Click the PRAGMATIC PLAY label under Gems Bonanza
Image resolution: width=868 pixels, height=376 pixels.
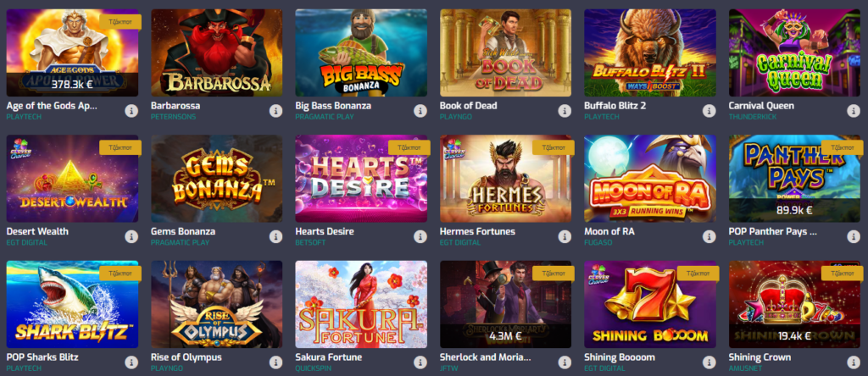click(178, 242)
